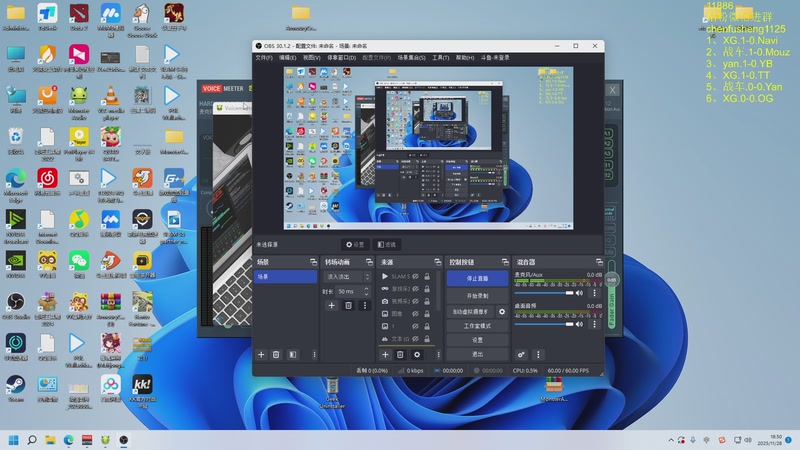Open the 滤镜 button above the docks
The width and height of the screenshot is (800, 450).
click(387, 244)
